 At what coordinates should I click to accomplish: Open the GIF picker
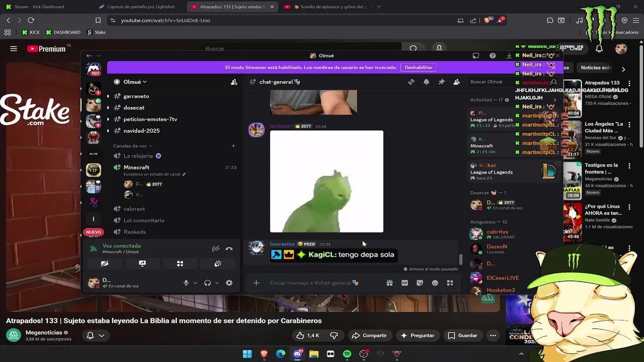(x=405, y=283)
